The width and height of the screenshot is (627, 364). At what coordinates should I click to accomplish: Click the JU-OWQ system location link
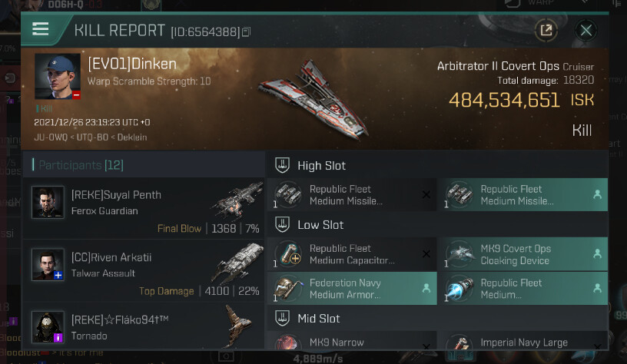click(48, 137)
